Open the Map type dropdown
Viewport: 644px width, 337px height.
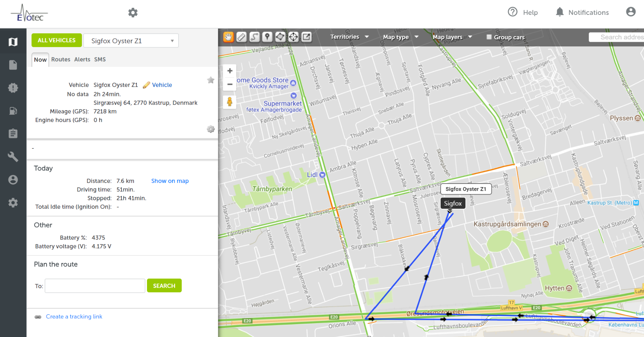400,37
